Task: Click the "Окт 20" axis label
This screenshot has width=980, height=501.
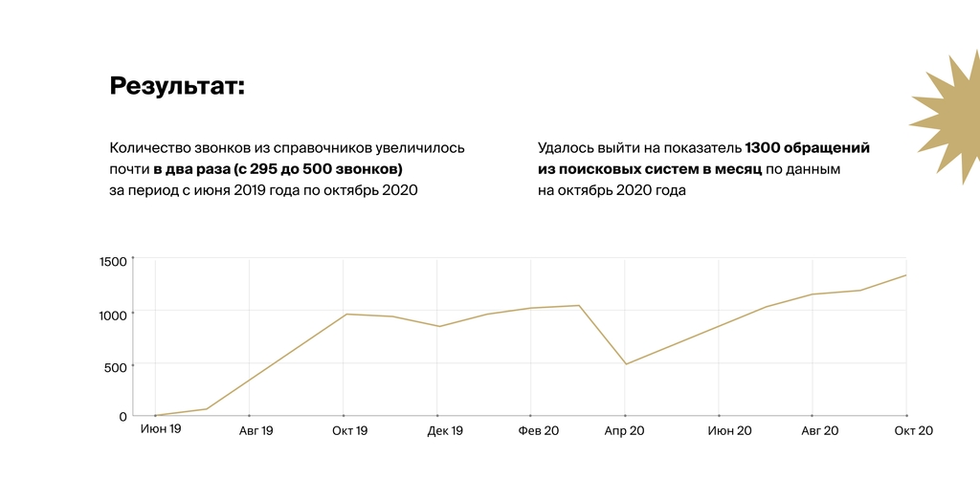Action: coord(913,431)
